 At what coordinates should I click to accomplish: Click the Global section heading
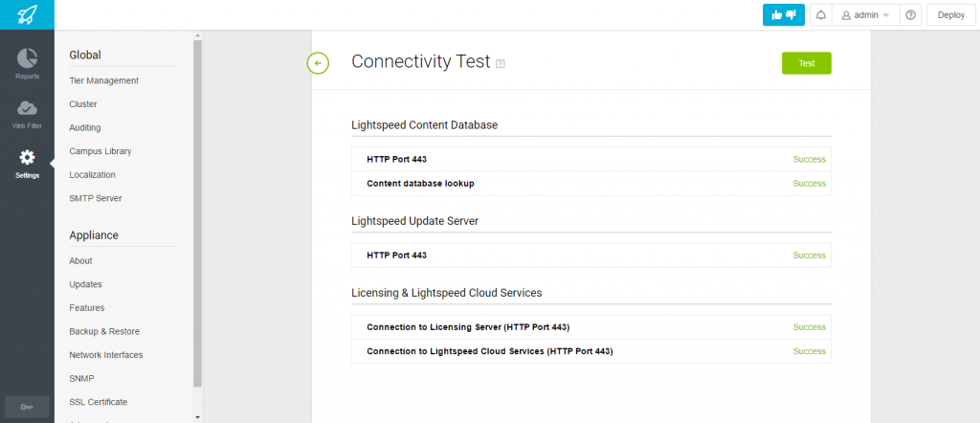85,55
